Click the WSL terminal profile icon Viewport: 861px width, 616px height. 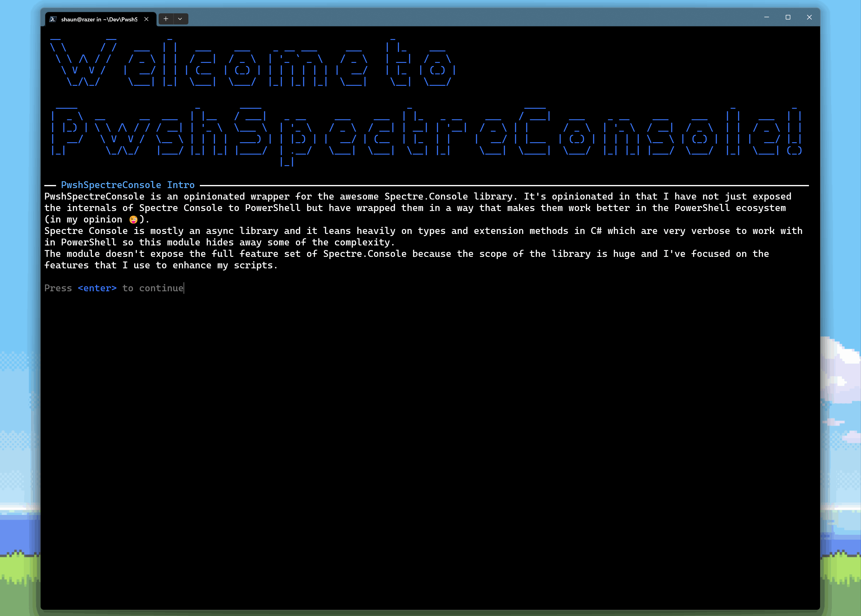[53, 19]
